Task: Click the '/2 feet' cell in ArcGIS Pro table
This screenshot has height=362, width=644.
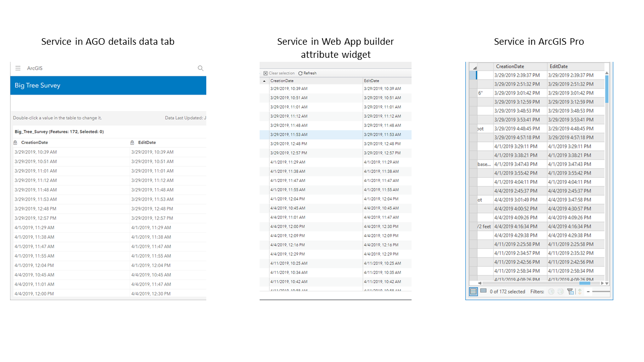Action: tap(485, 227)
